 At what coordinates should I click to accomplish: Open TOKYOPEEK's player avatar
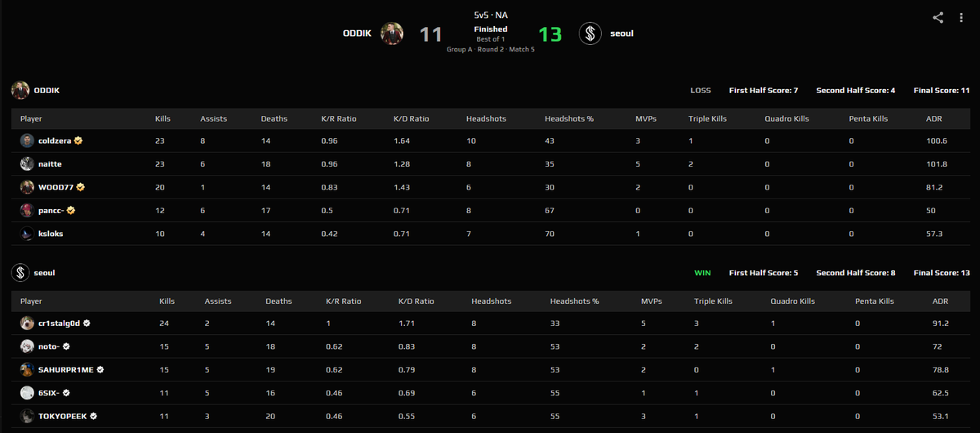click(27, 416)
